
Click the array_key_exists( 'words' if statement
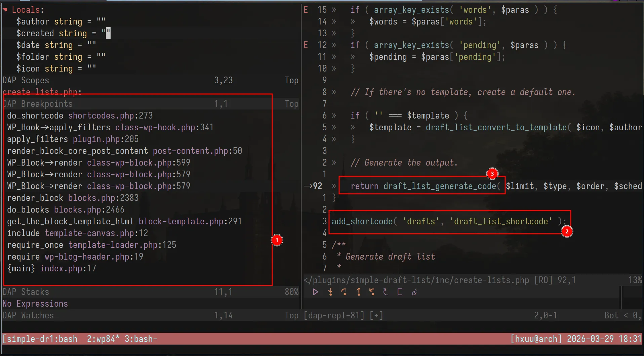[454, 10]
